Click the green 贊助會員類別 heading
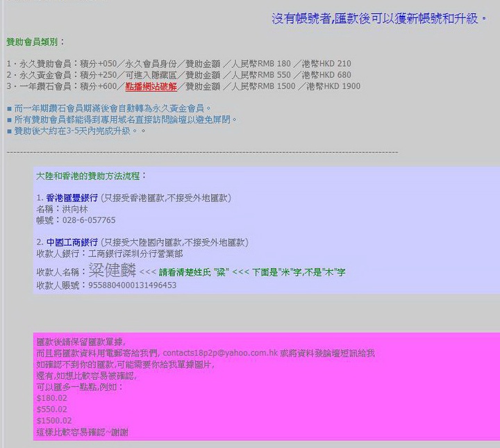 point(36,42)
